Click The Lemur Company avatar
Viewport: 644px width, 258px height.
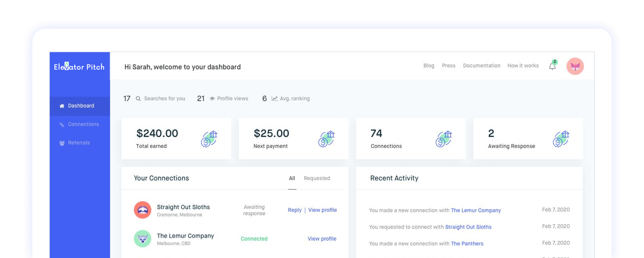coord(143,239)
